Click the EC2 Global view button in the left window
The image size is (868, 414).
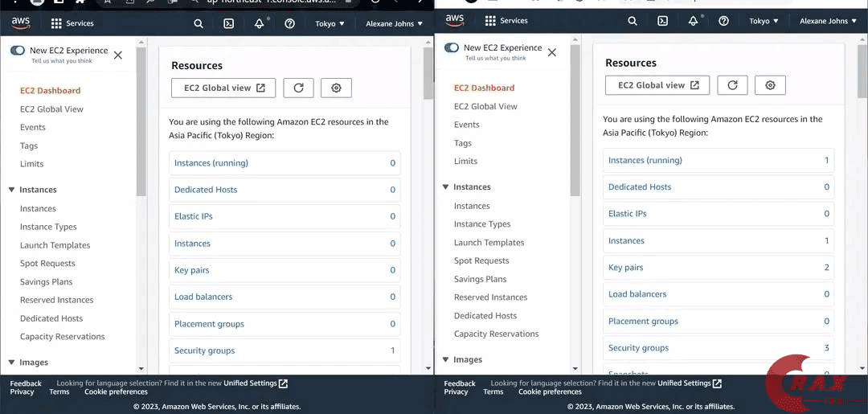pyautogui.click(x=223, y=88)
